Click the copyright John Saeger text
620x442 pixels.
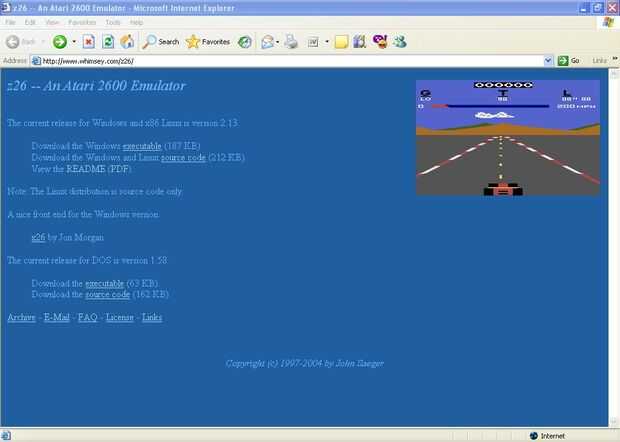[x=304, y=363]
